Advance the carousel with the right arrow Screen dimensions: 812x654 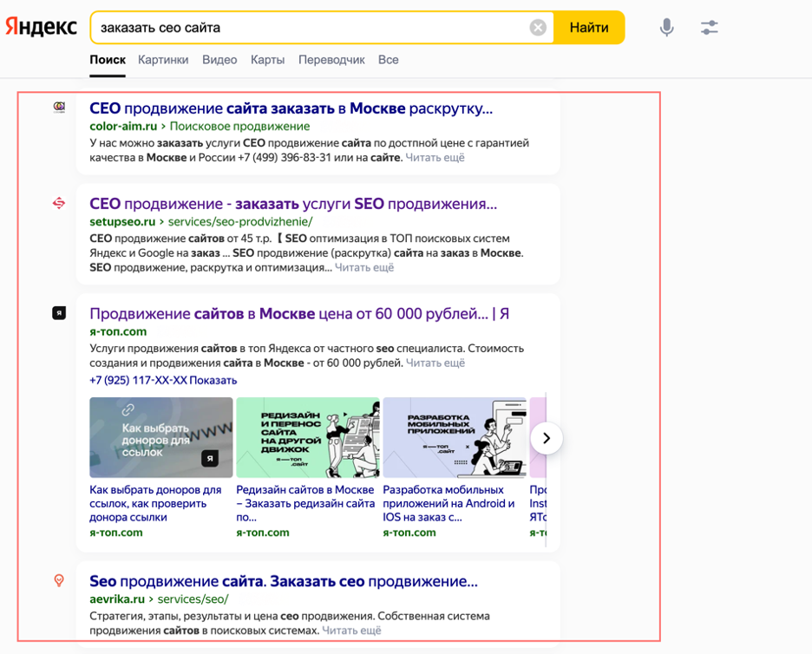point(547,438)
